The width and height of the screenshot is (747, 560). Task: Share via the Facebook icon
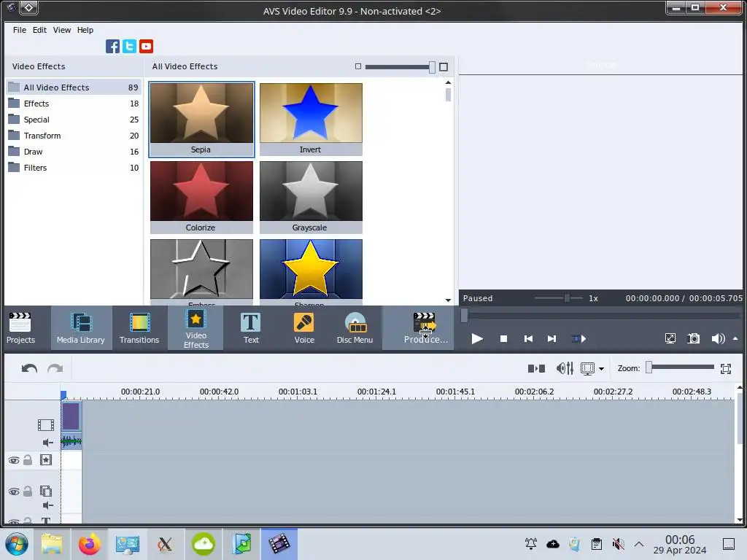tap(113, 46)
